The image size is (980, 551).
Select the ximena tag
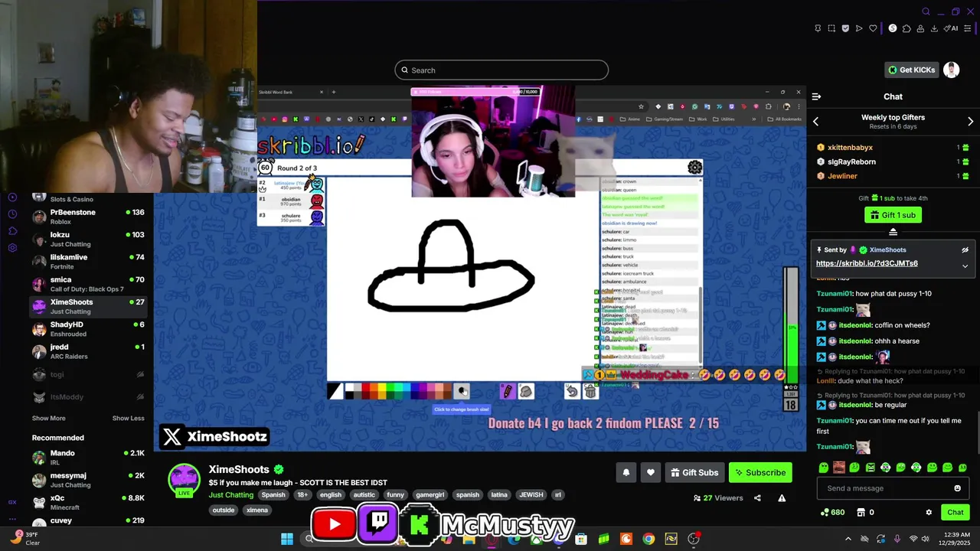pyautogui.click(x=256, y=510)
